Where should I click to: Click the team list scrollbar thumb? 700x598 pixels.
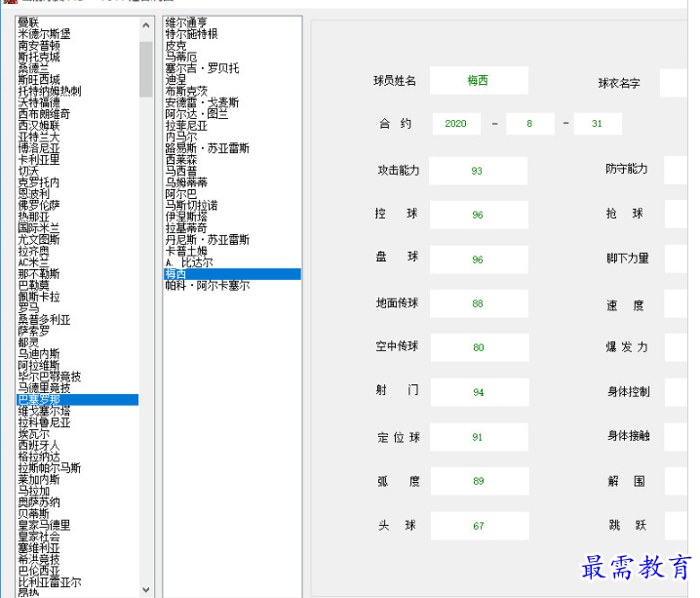tap(146, 69)
